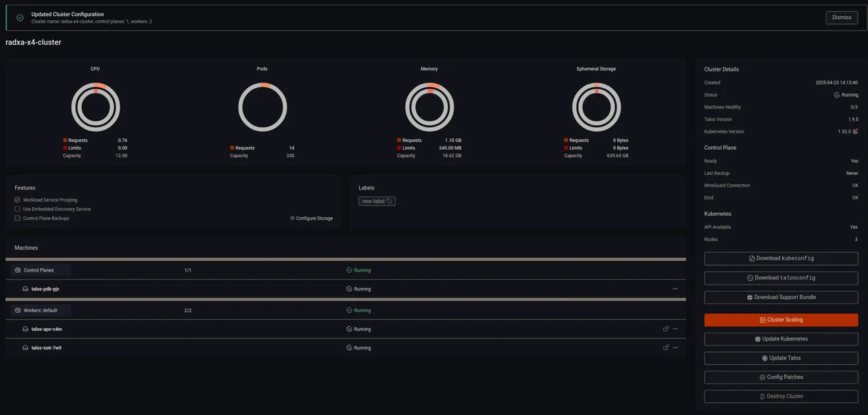
Task: Open machine talos-xo6-7w0
Action: (47, 348)
